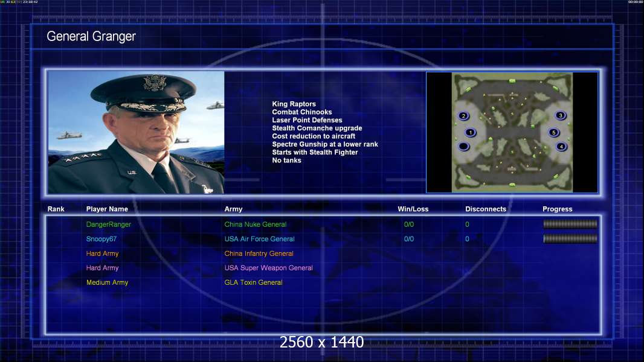Click the Stealth Comanche upgrade line
This screenshot has width=644, height=362.
tap(317, 128)
